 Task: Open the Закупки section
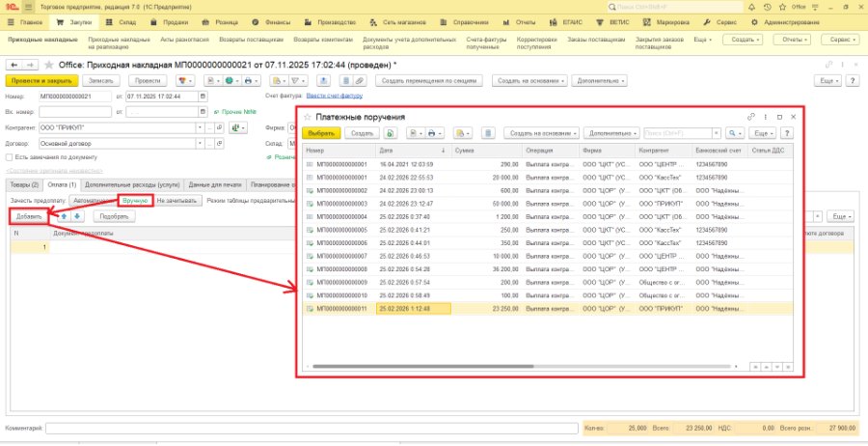73,23
